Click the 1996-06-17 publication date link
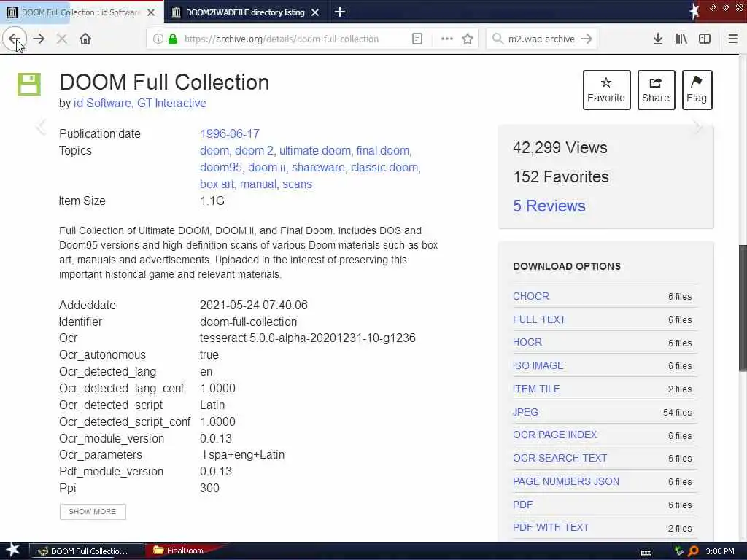 point(230,134)
